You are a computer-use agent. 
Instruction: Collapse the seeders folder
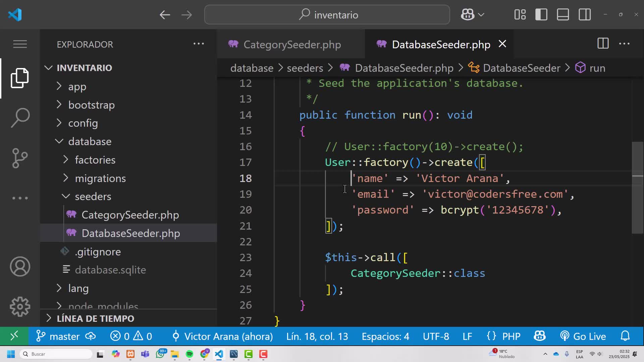click(x=93, y=196)
